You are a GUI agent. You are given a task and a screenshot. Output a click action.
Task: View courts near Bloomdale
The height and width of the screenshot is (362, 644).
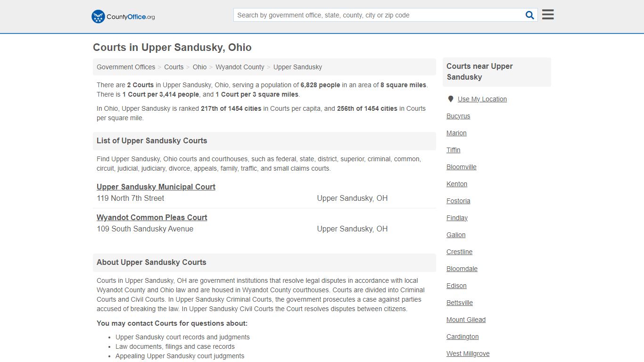click(462, 269)
